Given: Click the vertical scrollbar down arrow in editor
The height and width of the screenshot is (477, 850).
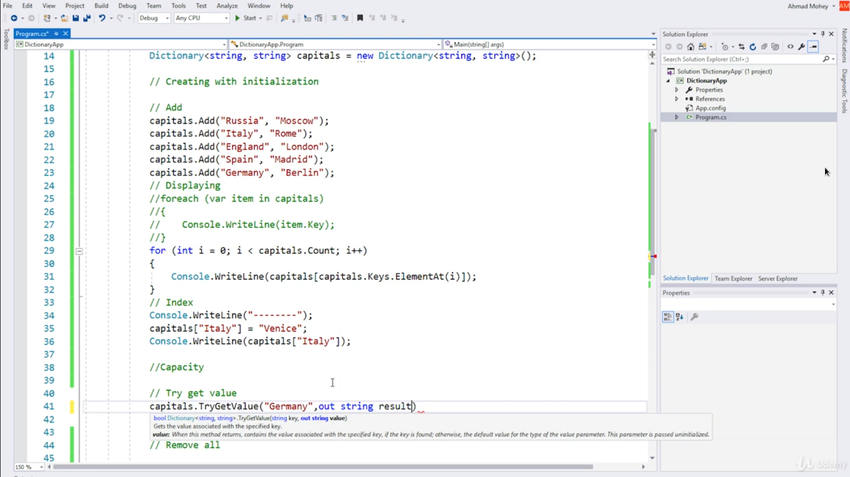Looking at the screenshot, I should point(652,458).
